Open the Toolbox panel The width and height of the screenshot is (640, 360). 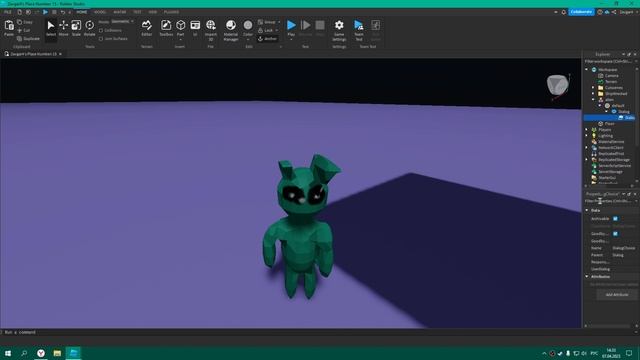pyautogui.click(x=166, y=29)
